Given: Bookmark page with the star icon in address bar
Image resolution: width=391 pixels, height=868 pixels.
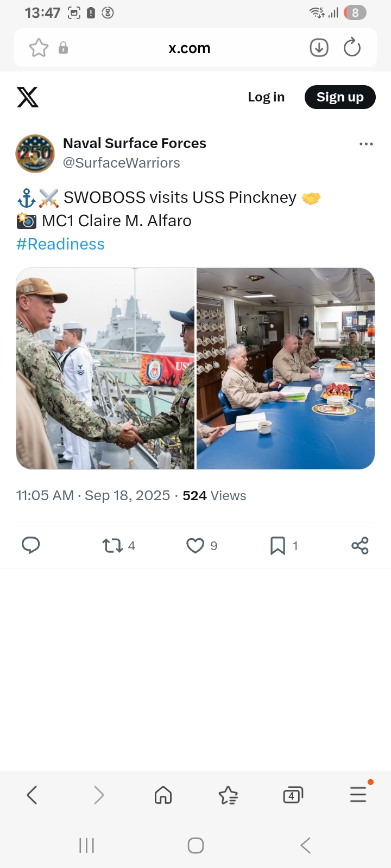Looking at the screenshot, I should coord(39,48).
